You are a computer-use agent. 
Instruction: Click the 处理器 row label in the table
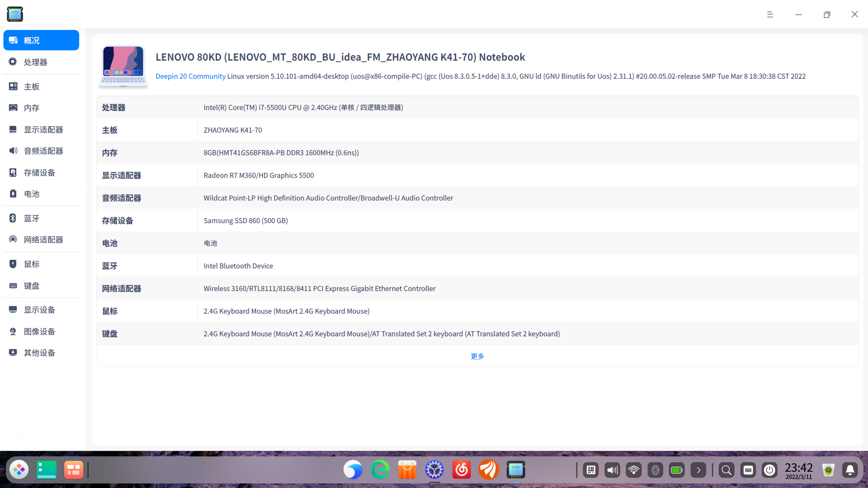[114, 107]
